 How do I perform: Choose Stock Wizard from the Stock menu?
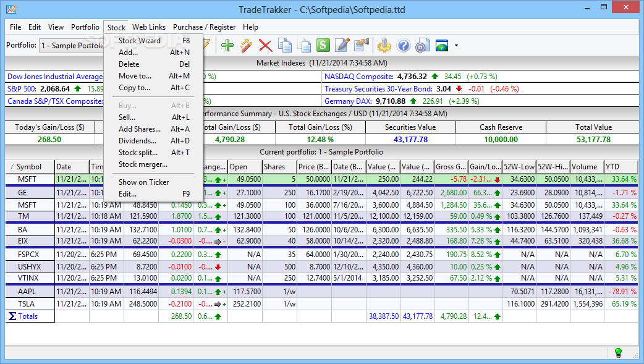point(154,41)
